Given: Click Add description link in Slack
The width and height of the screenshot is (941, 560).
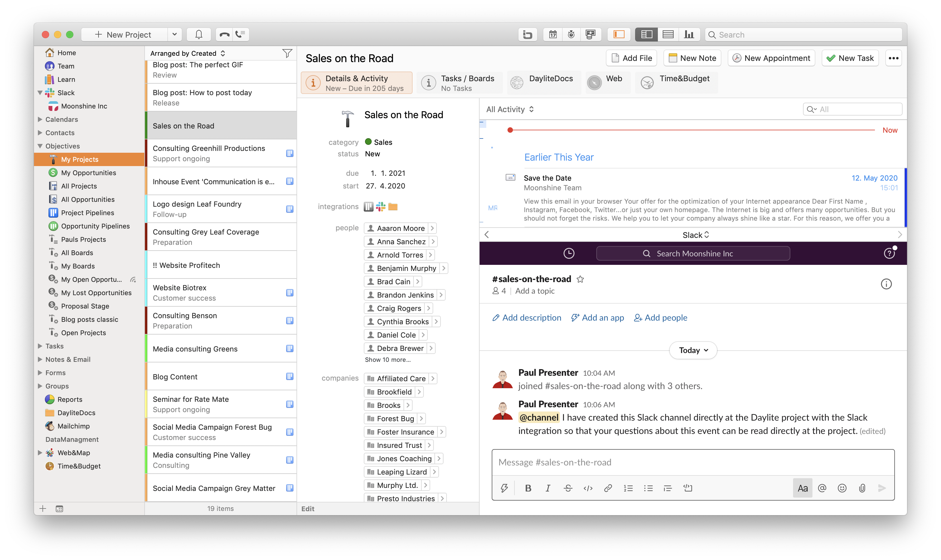Looking at the screenshot, I should coord(526,318).
